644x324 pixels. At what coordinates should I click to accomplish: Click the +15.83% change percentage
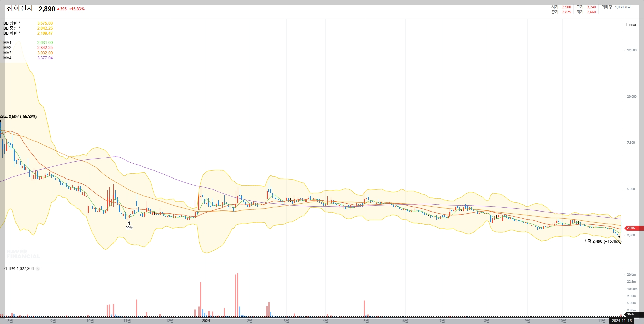pyautogui.click(x=77, y=9)
